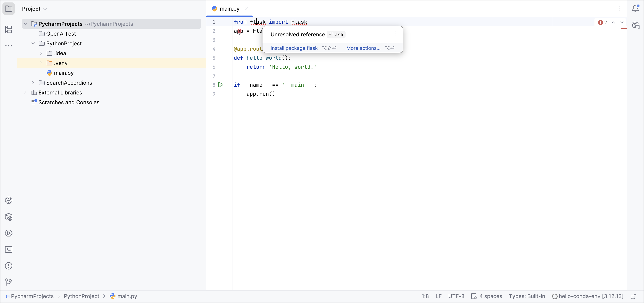Image resolution: width=644 pixels, height=303 pixels.
Task: Click the run gutter icon on line 8
Action: pyautogui.click(x=220, y=85)
